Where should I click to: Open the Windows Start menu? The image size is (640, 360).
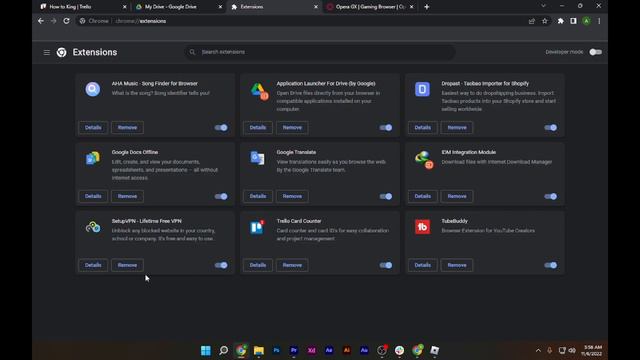(x=206, y=350)
